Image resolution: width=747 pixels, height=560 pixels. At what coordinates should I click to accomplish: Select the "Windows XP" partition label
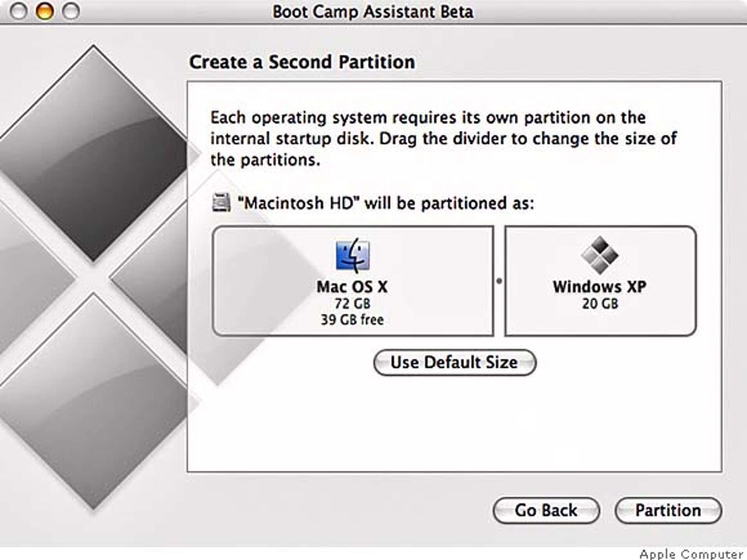click(x=600, y=287)
